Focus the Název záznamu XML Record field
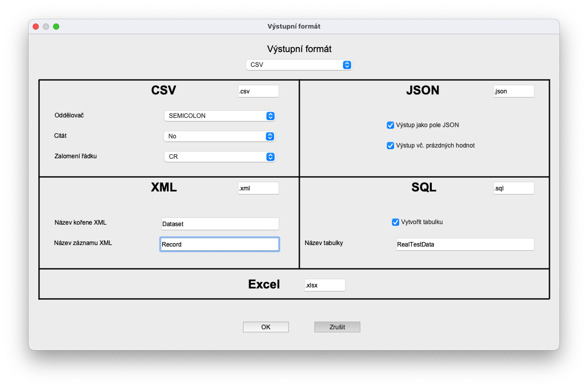This screenshot has width=588, height=388. point(220,244)
